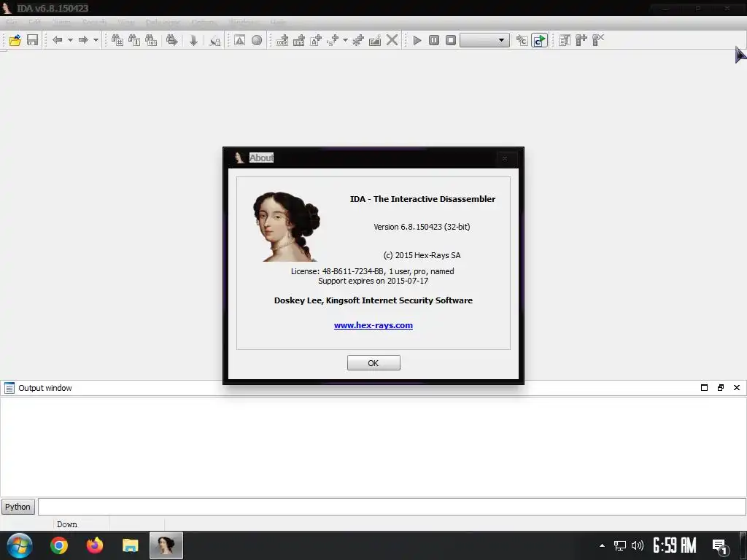747x560 pixels.
Task: Click the gray circle toolbar icon
Action: coord(257,40)
